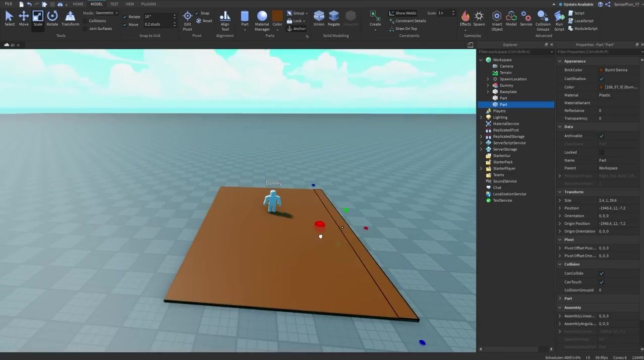Toggle the CastShadow checkbox
The height and width of the screenshot is (360, 644).
(x=601, y=79)
